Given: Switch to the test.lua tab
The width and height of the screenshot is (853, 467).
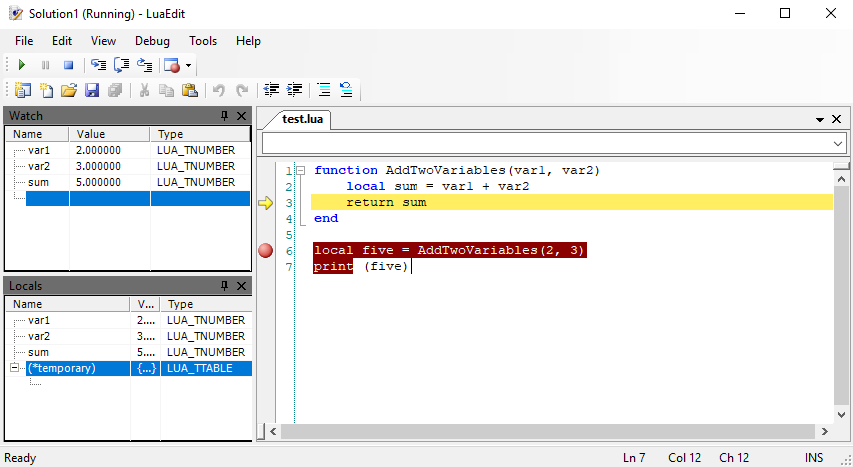Looking at the screenshot, I should [302, 119].
